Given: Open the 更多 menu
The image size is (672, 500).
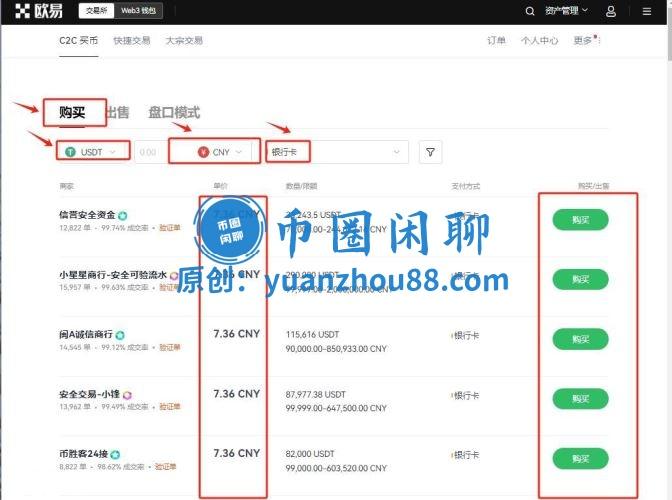Looking at the screenshot, I should [x=585, y=40].
